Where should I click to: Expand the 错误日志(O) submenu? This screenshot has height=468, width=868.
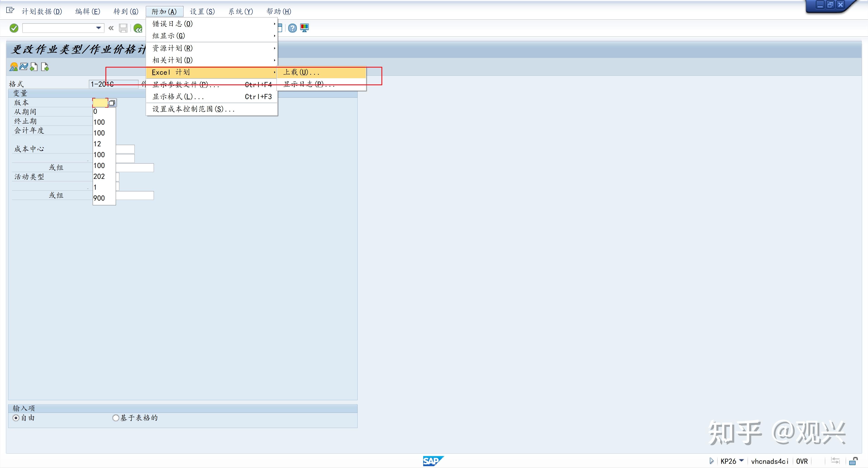[212, 24]
